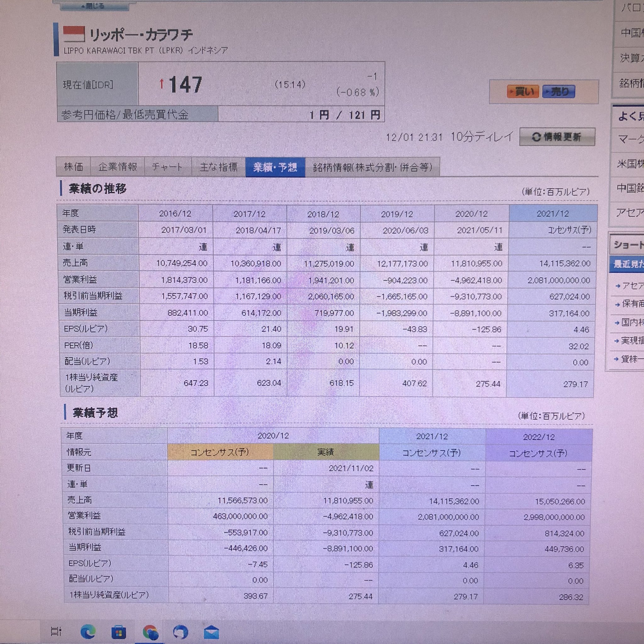The width and height of the screenshot is (644, 644).
Task: Click EPS forecast value 6.35
Action: pyautogui.click(x=576, y=565)
